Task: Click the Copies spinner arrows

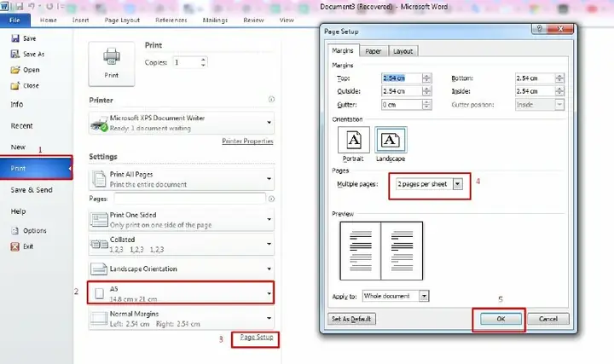Action: [203, 62]
